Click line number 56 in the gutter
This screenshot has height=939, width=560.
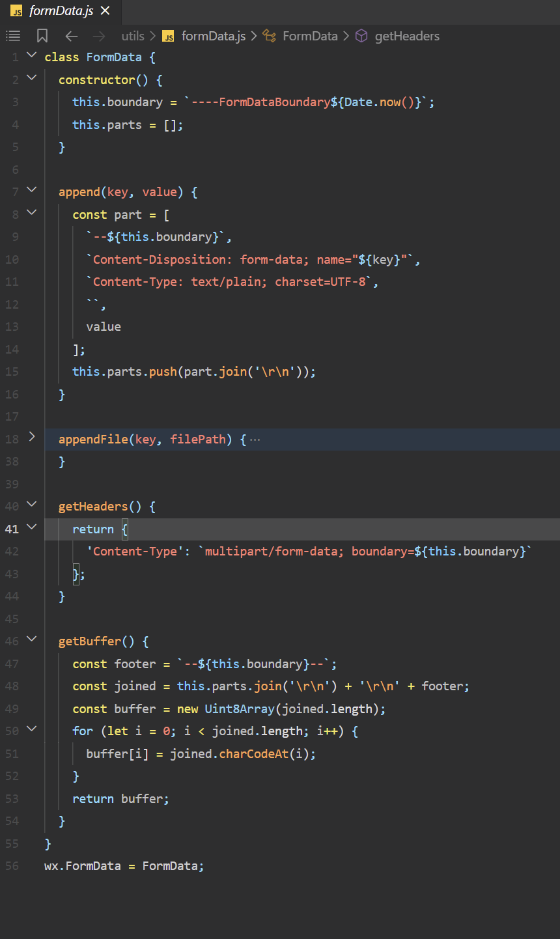tap(12, 866)
